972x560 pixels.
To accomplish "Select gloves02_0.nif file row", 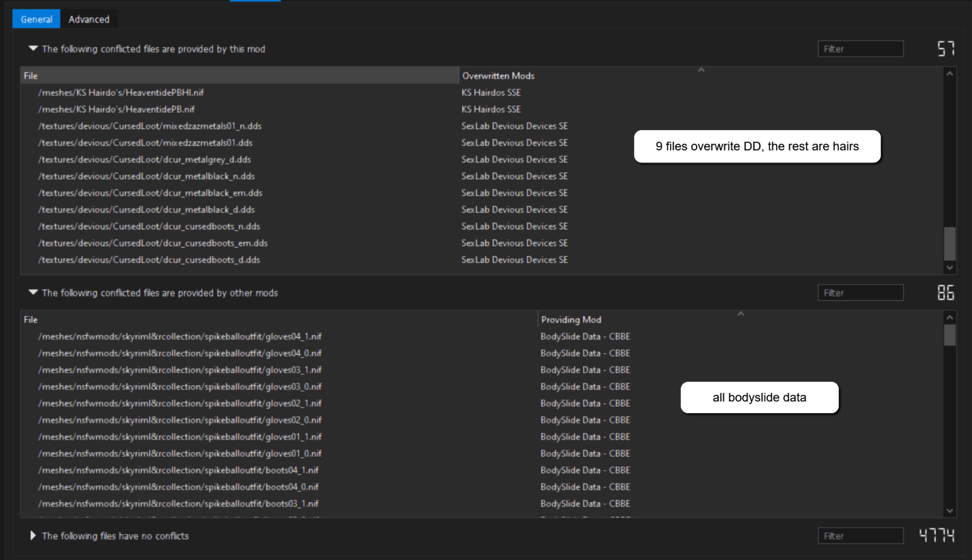I will coord(482,420).
